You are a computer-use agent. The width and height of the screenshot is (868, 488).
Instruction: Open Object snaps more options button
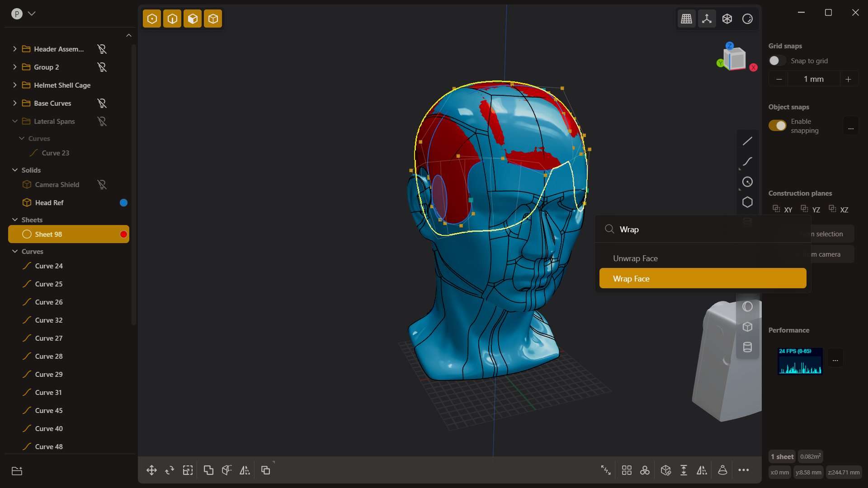[850, 126]
